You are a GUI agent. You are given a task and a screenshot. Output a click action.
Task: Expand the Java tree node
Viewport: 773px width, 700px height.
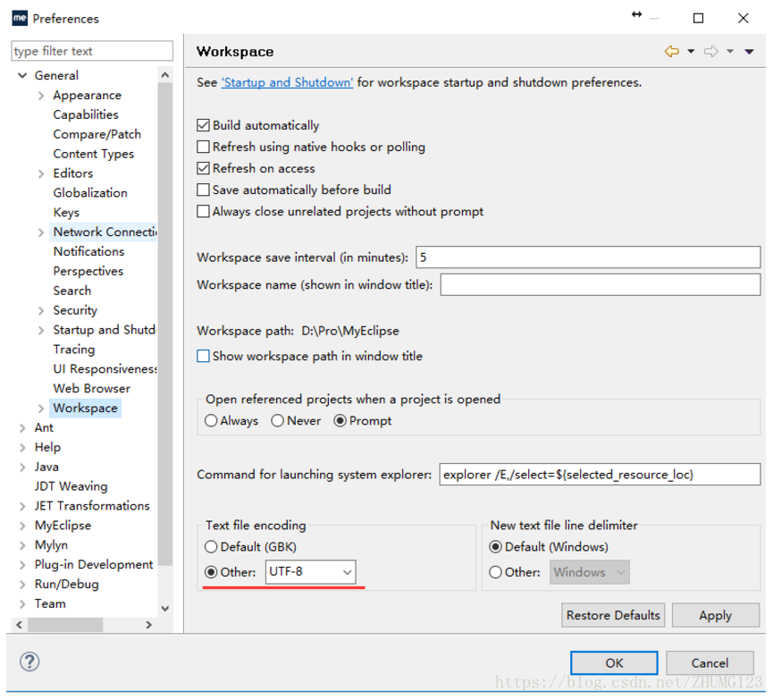tap(22, 468)
